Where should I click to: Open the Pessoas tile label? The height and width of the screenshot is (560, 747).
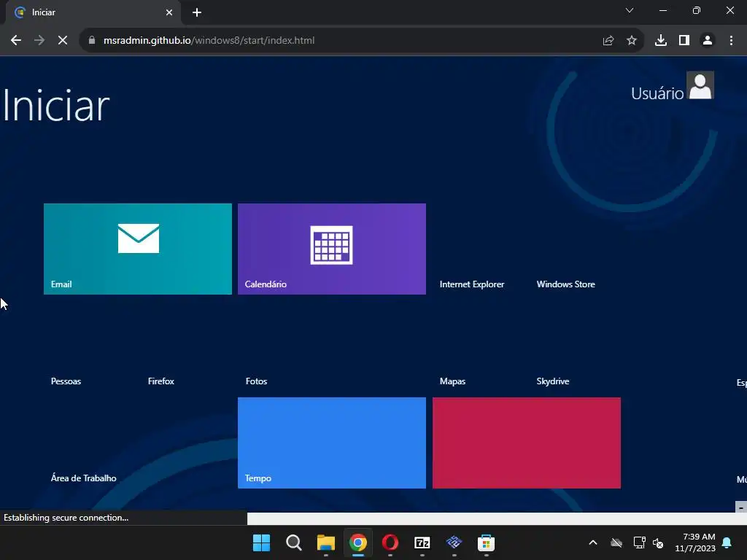66,381
